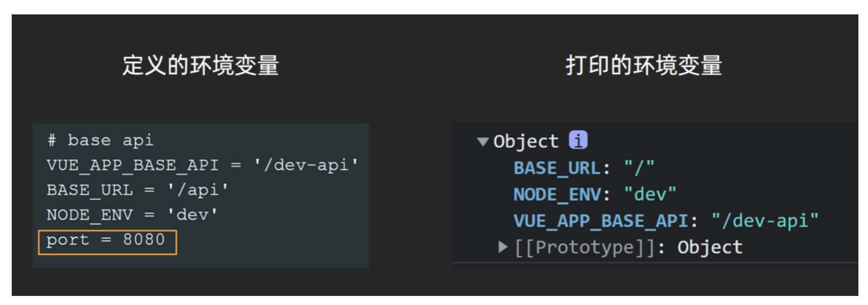Click the NODE_ENV = 'dev' code line

tap(132, 215)
